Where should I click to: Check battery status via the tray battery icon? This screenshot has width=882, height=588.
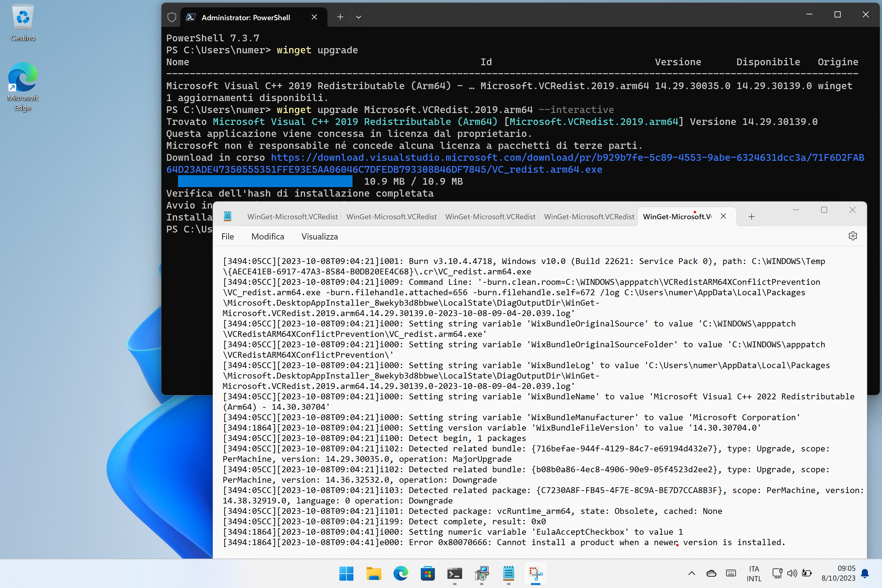pyautogui.click(x=807, y=573)
